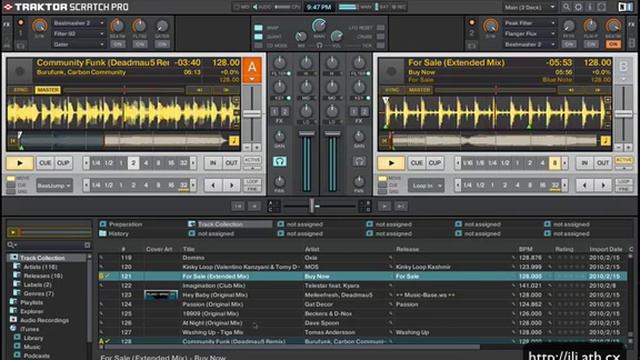Viewport: 640px width, 360px height.
Task: Open BeatJump mode dropdown on Deck A
Action: click(x=54, y=186)
